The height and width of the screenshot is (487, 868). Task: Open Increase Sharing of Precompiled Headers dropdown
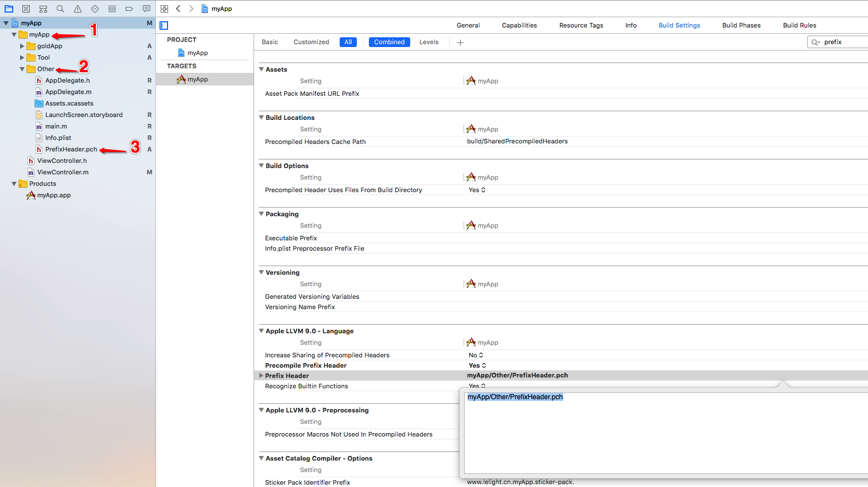[476, 355]
